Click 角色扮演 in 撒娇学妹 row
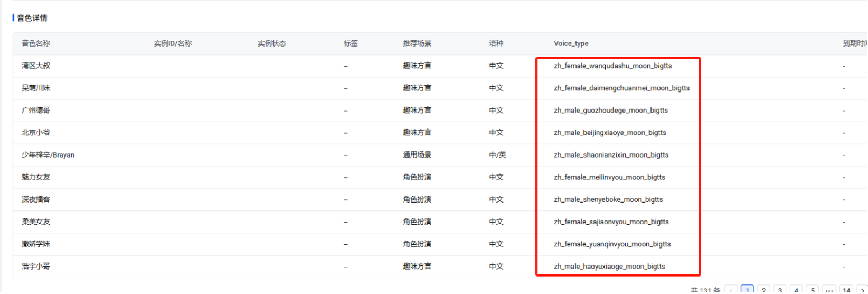 417,244
